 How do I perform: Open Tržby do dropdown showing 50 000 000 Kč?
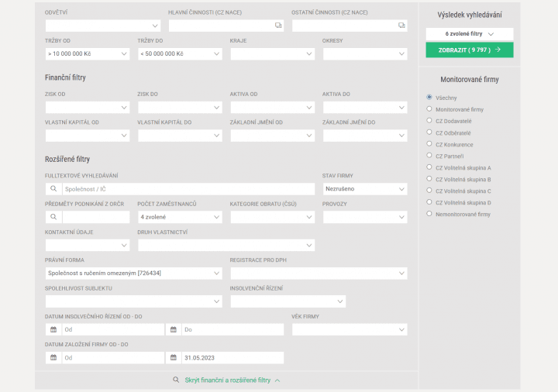click(180, 53)
